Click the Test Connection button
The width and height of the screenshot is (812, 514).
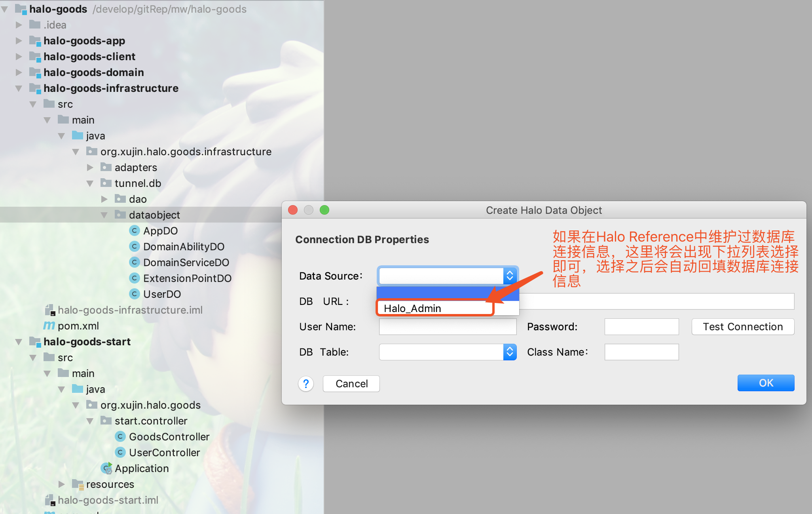pyautogui.click(x=743, y=327)
